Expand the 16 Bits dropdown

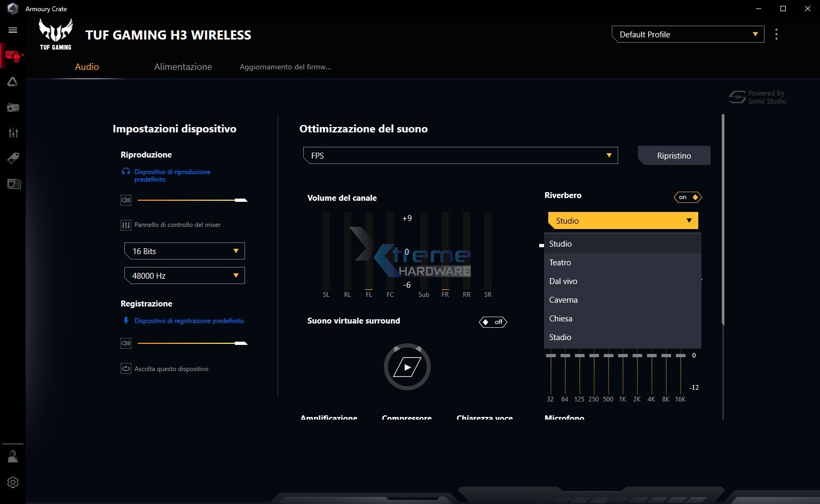[184, 251]
